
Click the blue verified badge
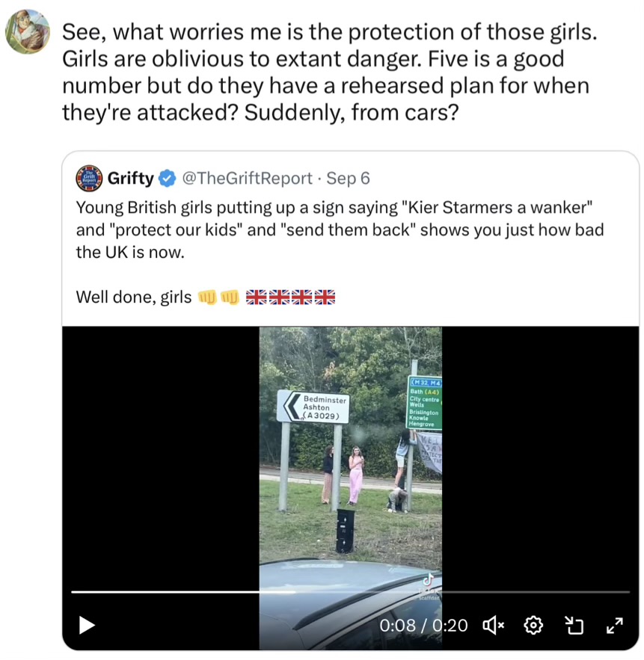click(x=168, y=179)
